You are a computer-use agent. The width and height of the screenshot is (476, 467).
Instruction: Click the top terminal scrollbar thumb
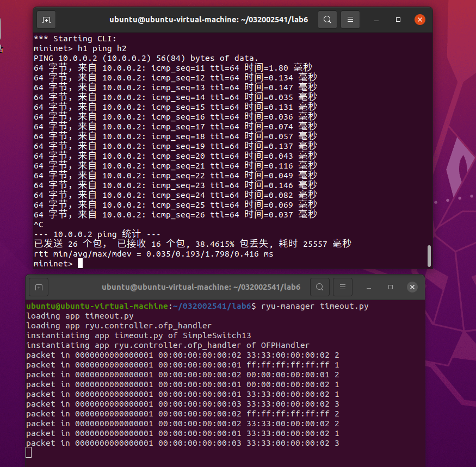[429, 256]
